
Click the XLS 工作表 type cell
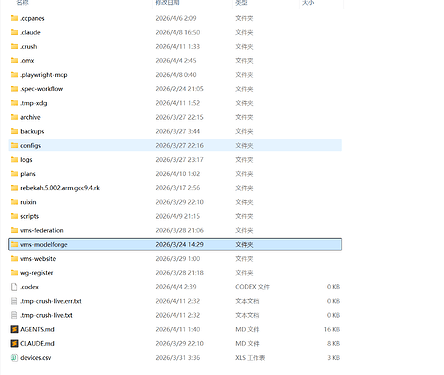(250, 358)
